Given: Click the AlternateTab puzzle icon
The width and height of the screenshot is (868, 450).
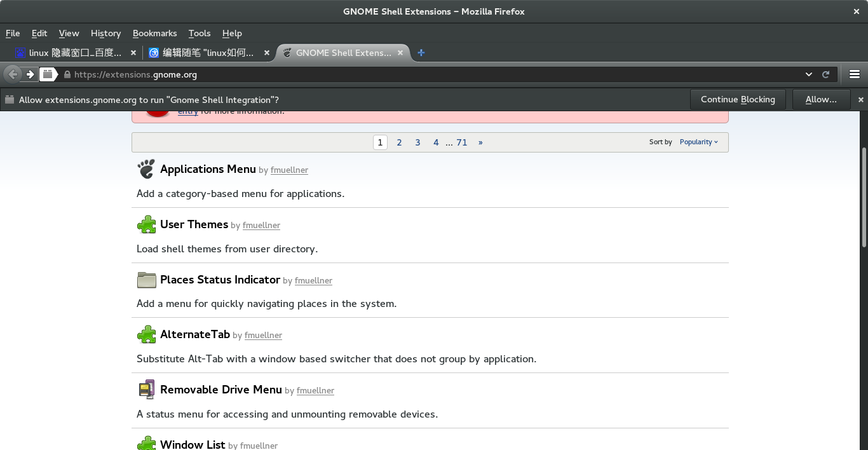Looking at the screenshot, I should pyautogui.click(x=146, y=334).
